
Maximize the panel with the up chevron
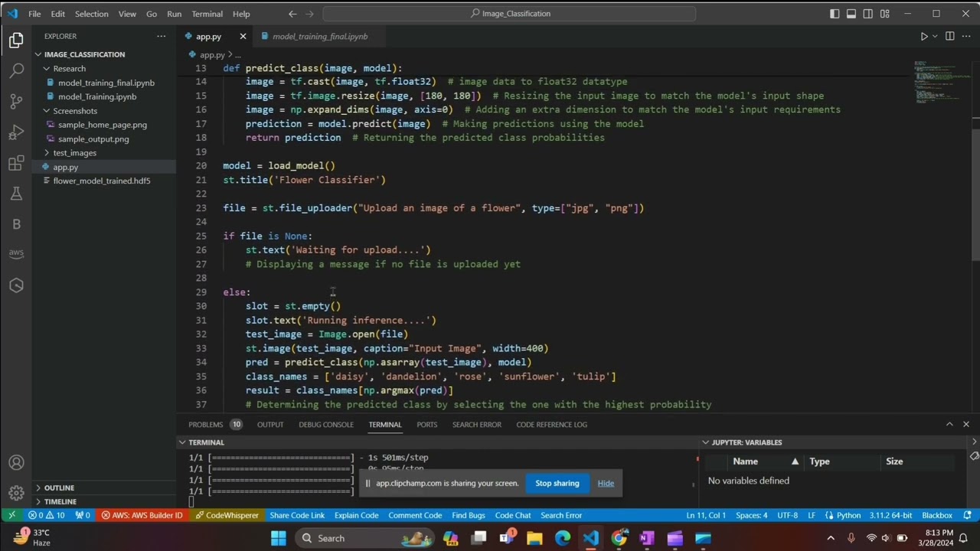pos(949,424)
